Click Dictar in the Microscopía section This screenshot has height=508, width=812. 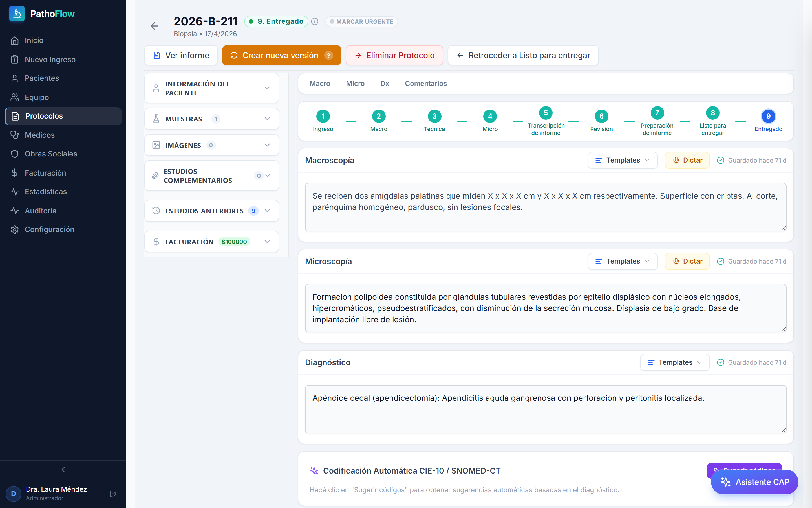(687, 261)
